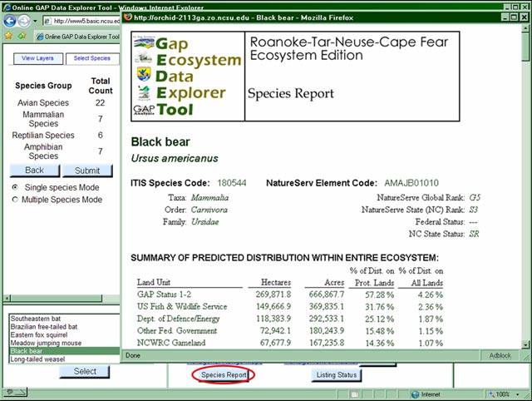
Task: Click the Internet Explorer back arrow
Action: click(x=10, y=21)
